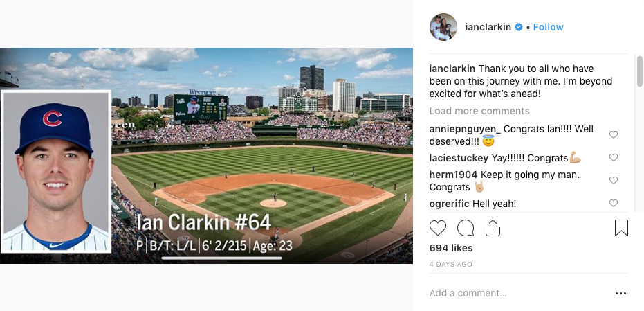Click the share post icon

coord(493,228)
